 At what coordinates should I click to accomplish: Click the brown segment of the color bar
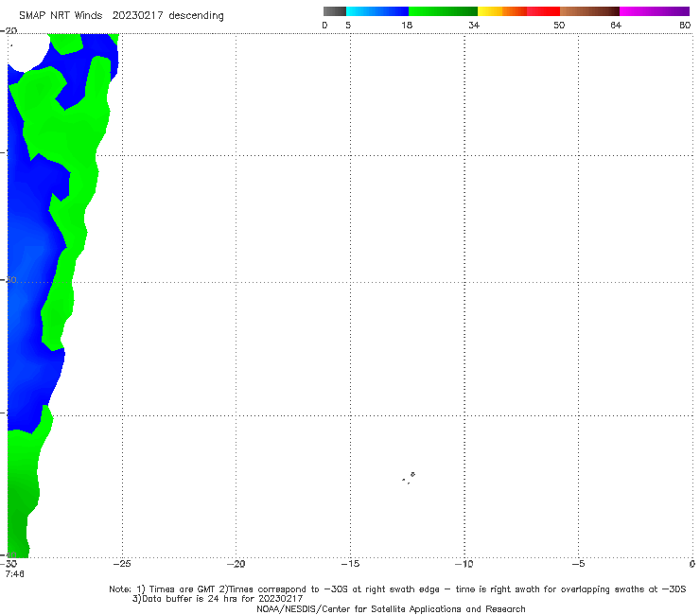click(x=589, y=11)
